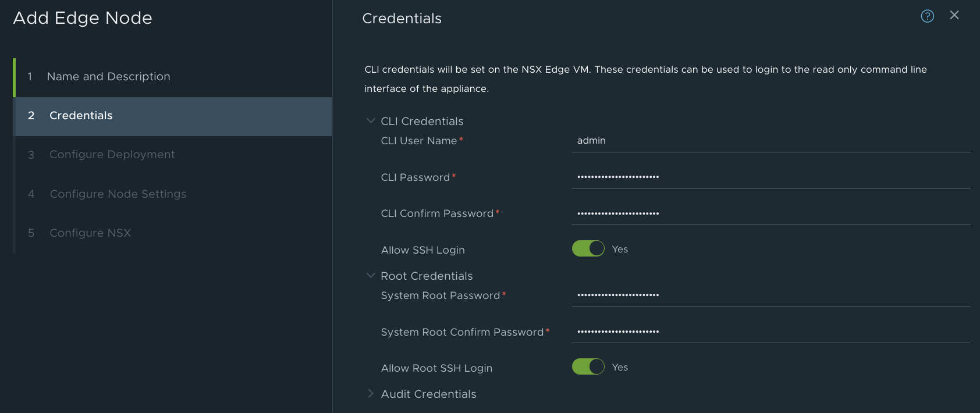
Task: Click the Audit Credentials label
Action: point(428,394)
